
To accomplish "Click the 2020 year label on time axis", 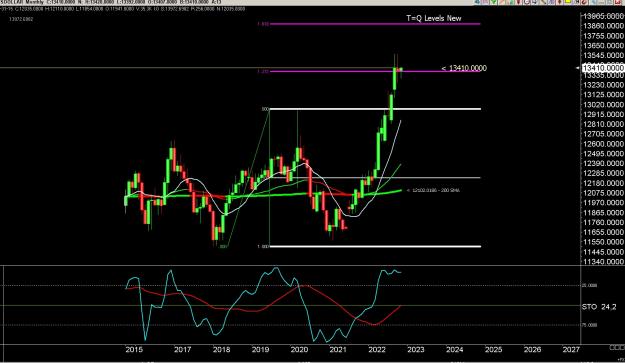I will (x=299, y=349).
